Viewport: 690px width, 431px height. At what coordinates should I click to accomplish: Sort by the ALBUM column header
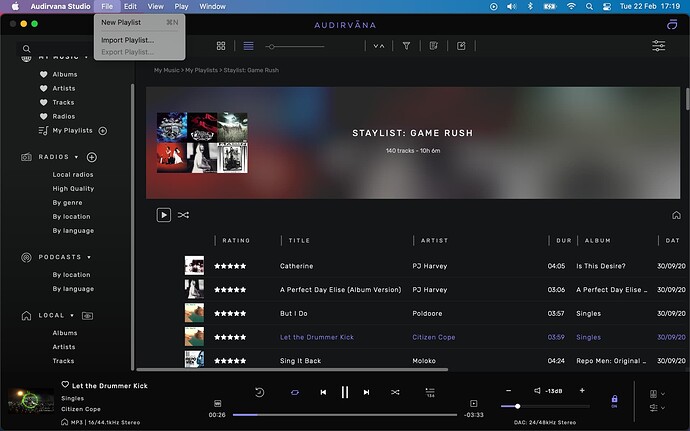(x=598, y=240)
